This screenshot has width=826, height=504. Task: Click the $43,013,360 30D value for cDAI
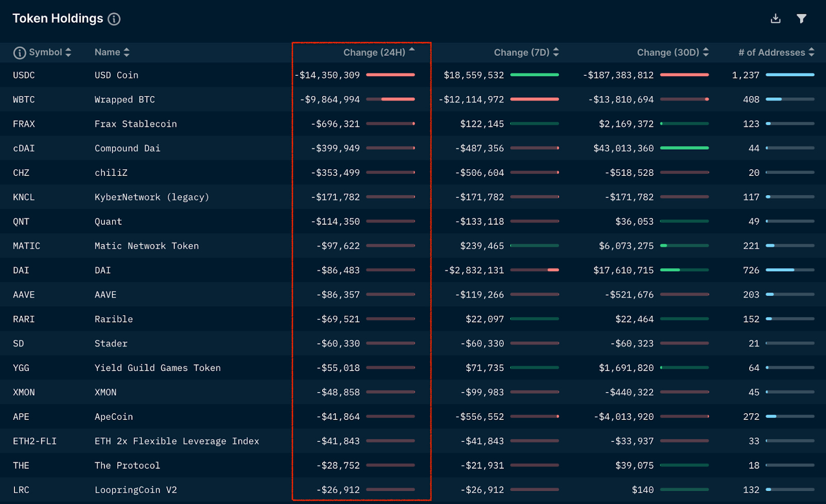point(624,149)
